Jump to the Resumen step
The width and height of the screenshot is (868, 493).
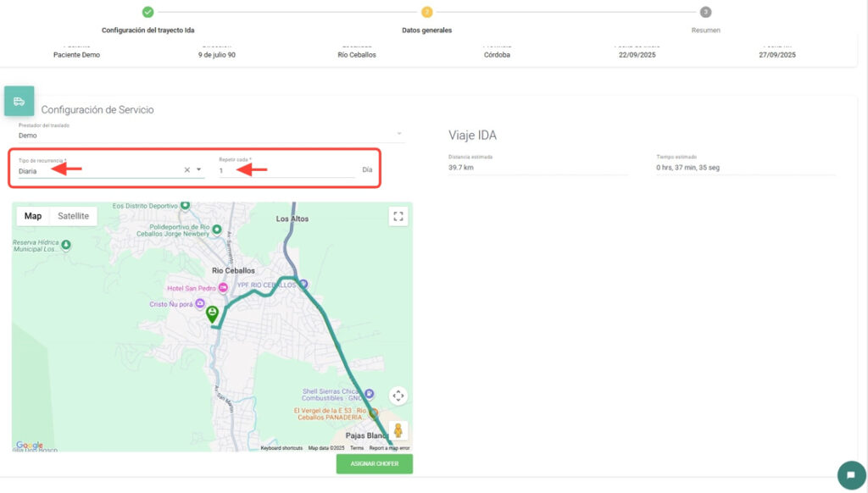click(x=705, y=12)
